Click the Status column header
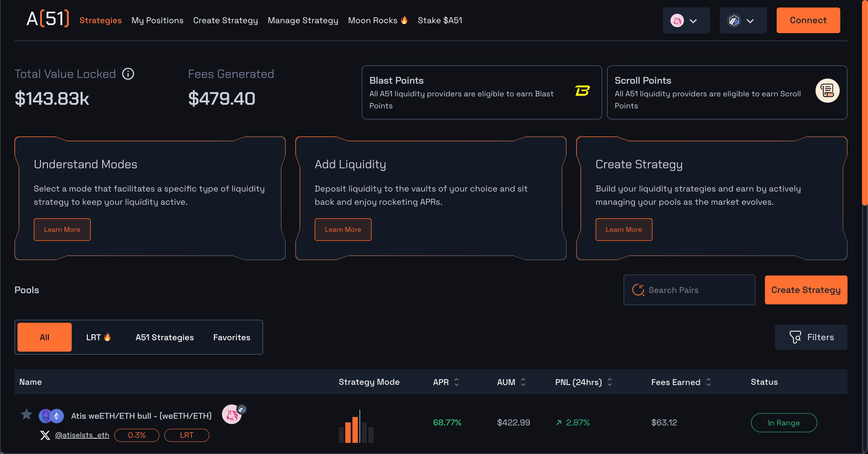The height and width of the screenshot is (454, 868). point(764,382)
